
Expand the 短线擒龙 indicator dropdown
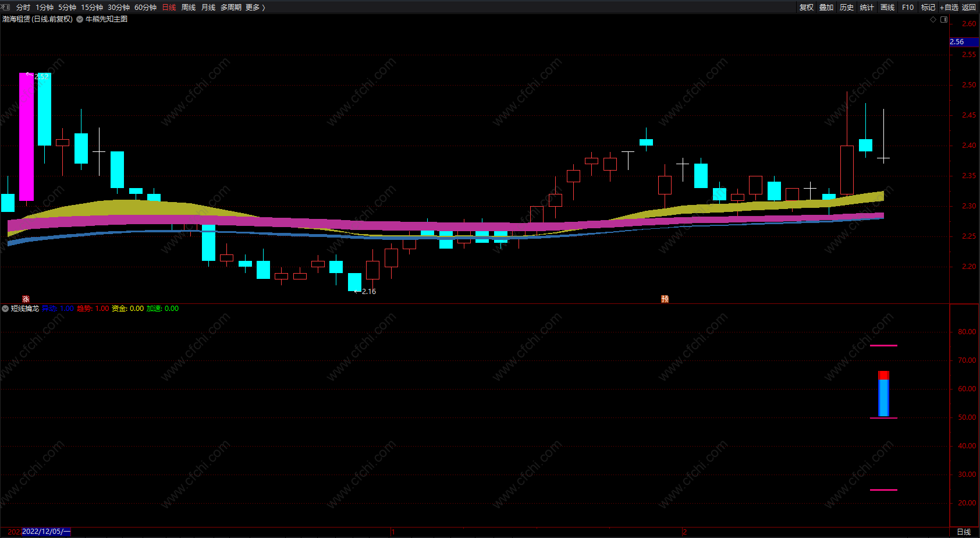coord(5,309)
